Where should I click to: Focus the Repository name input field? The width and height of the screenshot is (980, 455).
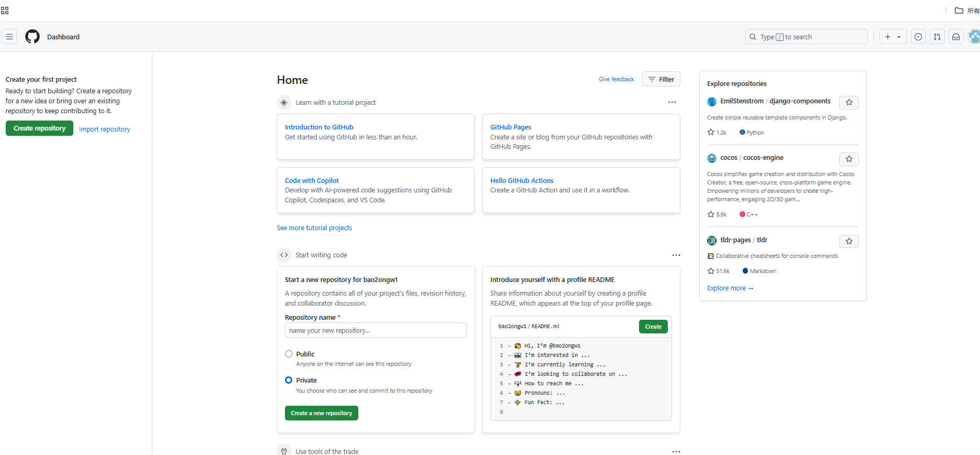pyautogui.click(x=376, y=330)
